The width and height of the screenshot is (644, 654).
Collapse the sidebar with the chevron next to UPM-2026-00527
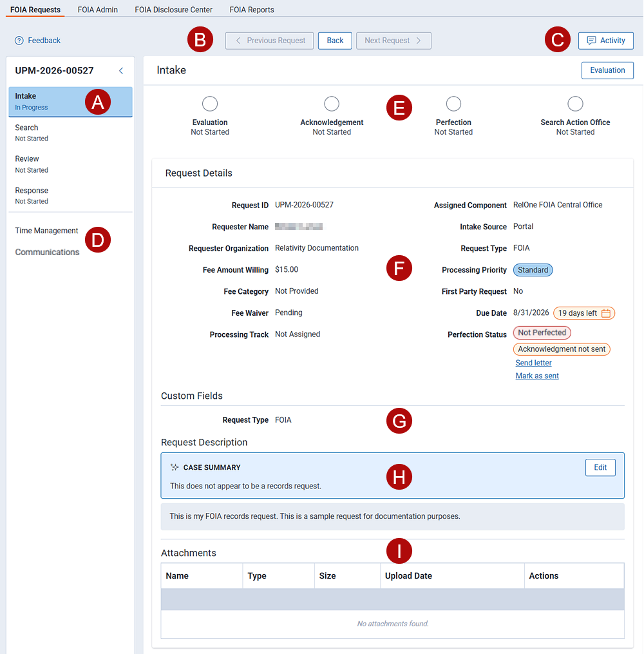121,71
